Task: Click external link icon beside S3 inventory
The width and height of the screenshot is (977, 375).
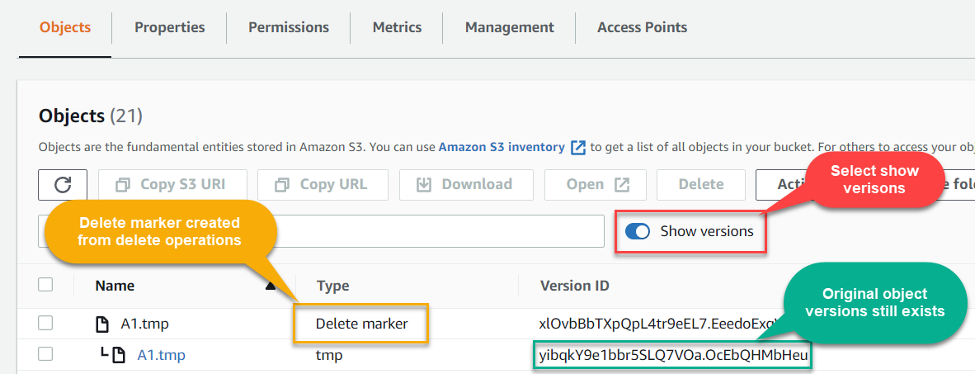Action: [x=578, y=148]
